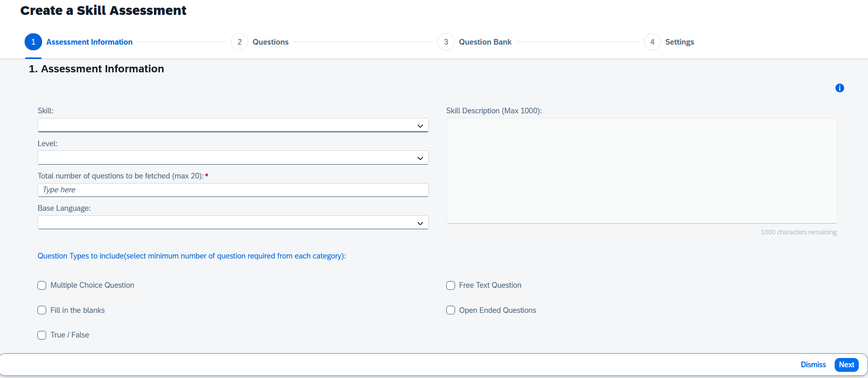Select the Open Ended Questions checkbox
This screenshot has height=378, width=868.
[x=450, y=310]
